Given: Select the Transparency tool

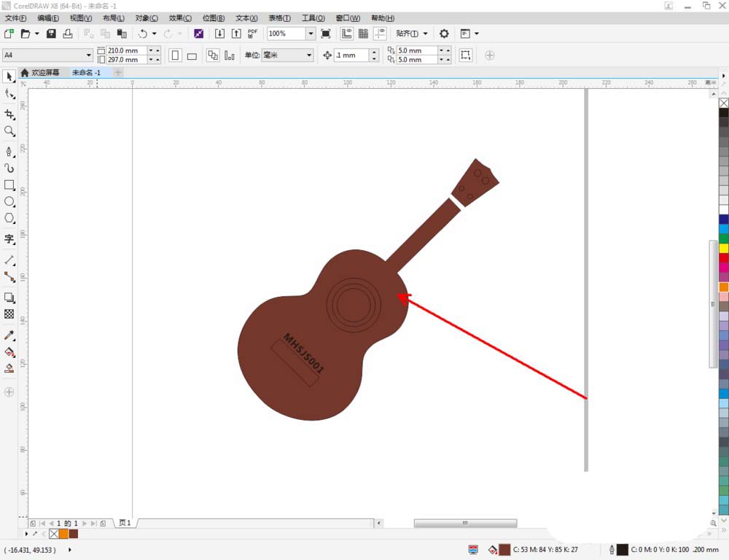Looking at the screenshot, I should pyautogui.click(x=9, y=314).
